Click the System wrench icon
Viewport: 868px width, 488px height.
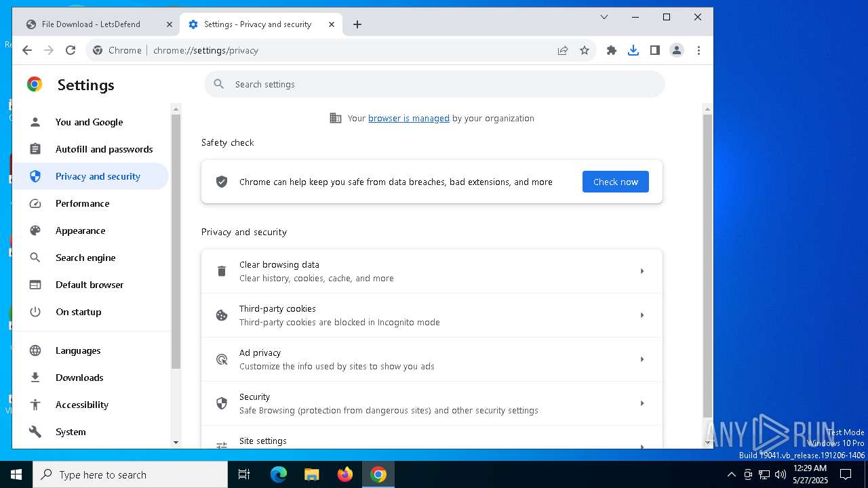[35, 432]
